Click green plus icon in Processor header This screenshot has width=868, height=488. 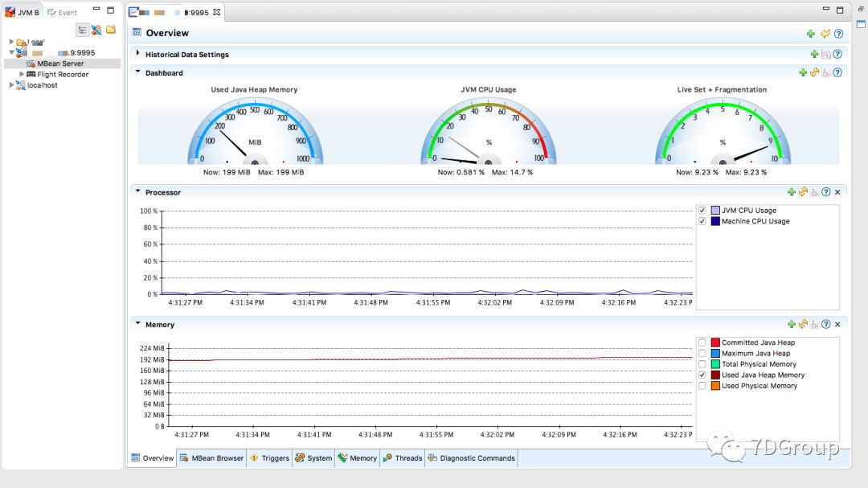coord(791,192)
